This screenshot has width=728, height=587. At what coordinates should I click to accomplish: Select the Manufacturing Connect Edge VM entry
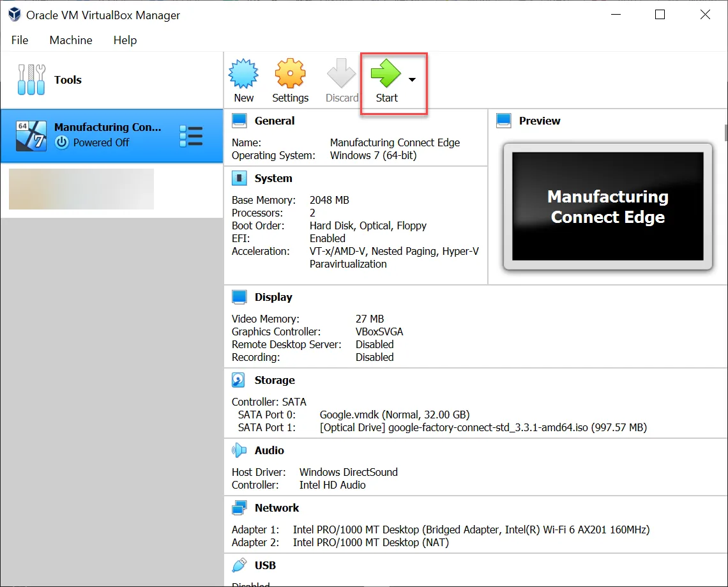[112, 136]
